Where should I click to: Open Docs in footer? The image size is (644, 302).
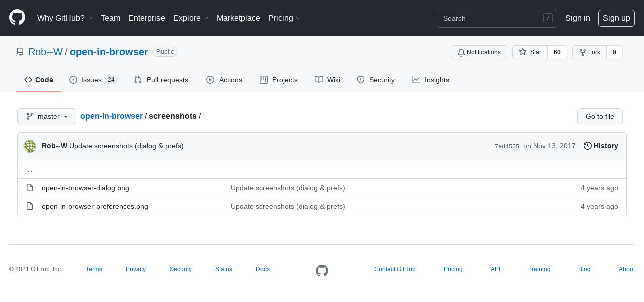tap(263, 269)
